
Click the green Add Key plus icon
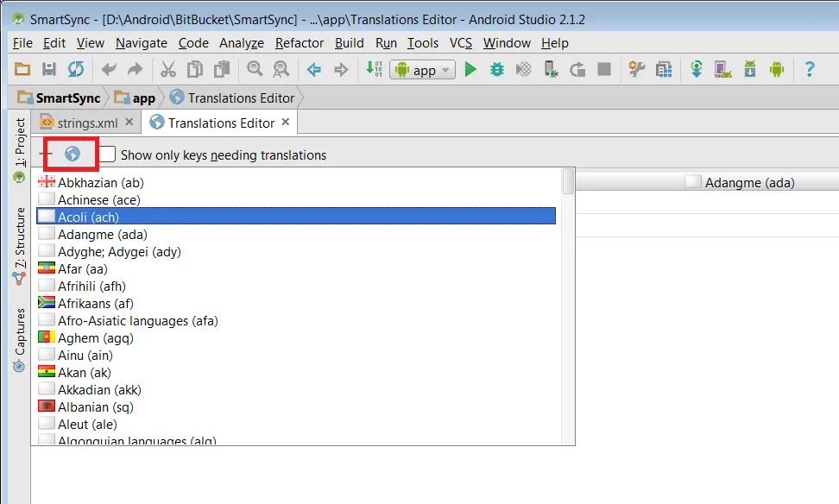(46, 154)
